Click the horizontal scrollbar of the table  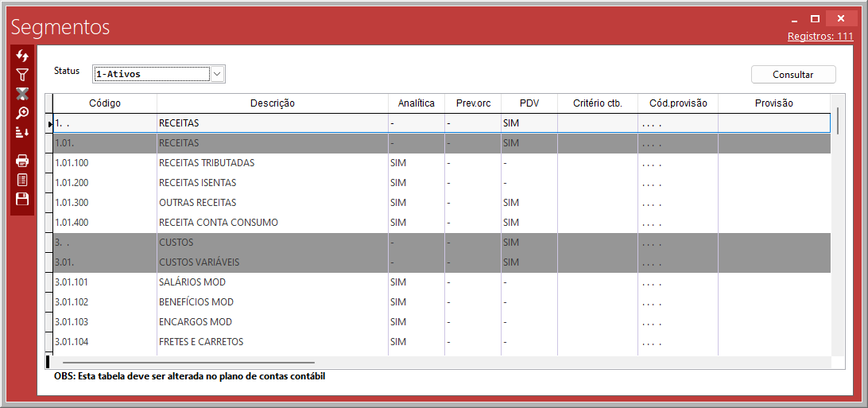pos(188,362)
